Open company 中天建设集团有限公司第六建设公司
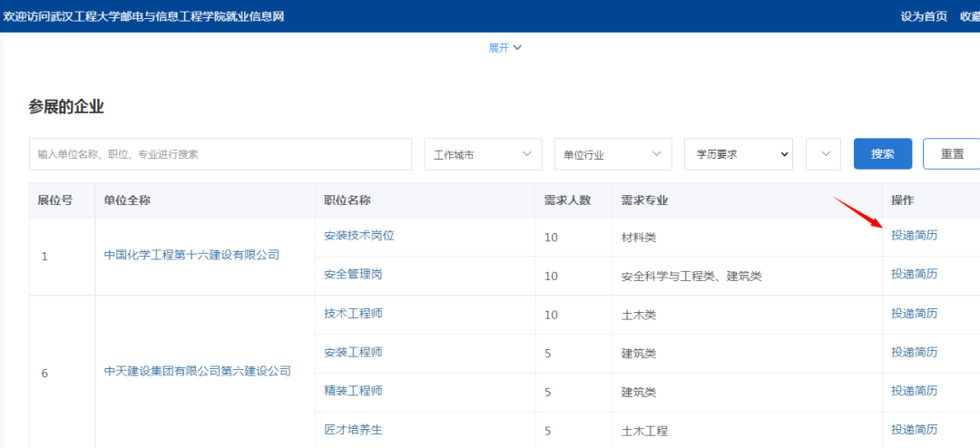Image resolution: width=980 pixels, height=448 pixels. (197, 371)
